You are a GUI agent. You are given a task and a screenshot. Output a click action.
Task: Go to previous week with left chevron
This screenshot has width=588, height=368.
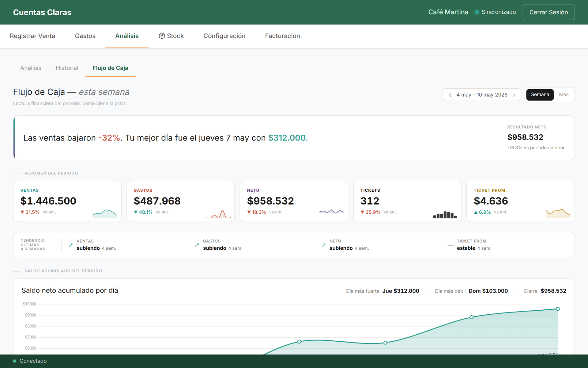click(450, 95)
